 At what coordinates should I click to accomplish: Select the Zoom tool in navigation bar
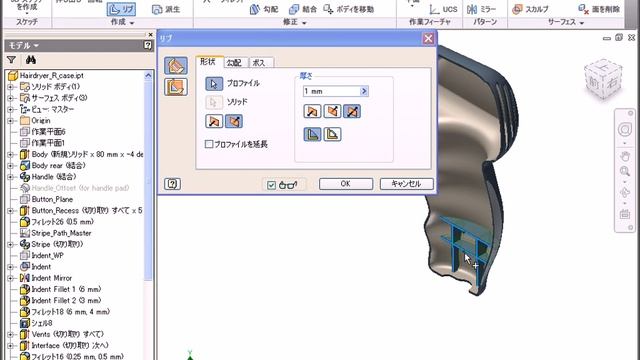[x=624, y=171]
